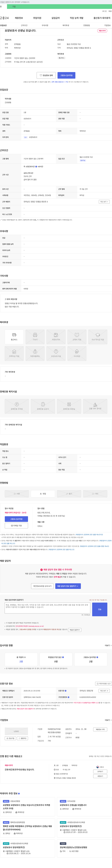This screenshot has height=868, width=112.
Task: Click the 장애인용 주차장 facility icon
Action: [17, 406]
